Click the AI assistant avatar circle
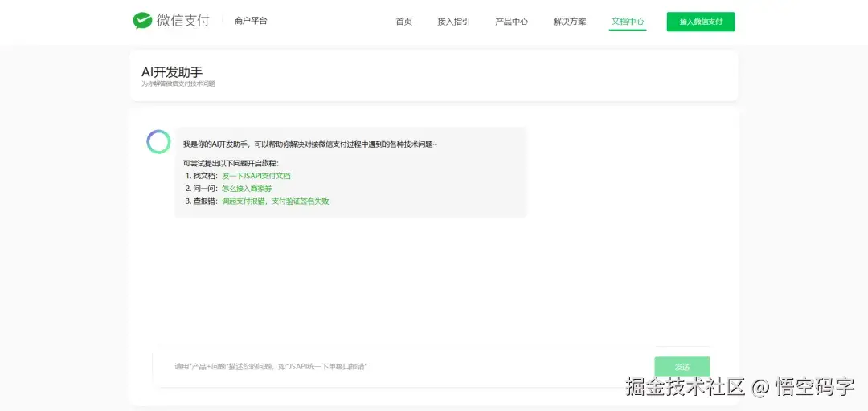This screenshot has height=411, width=868. pyautogui.click(x=158, y=141)
